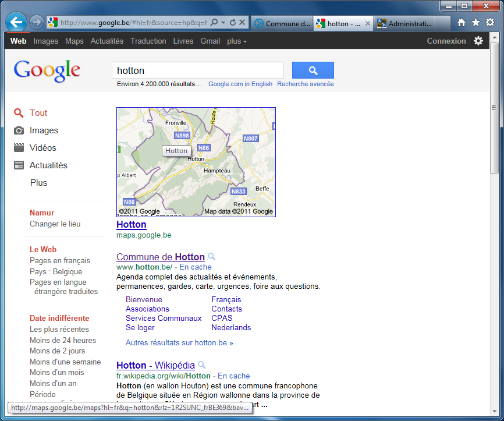Select Images camera icon in sidebar
504x421 pixels.
[x=19, y=130]
